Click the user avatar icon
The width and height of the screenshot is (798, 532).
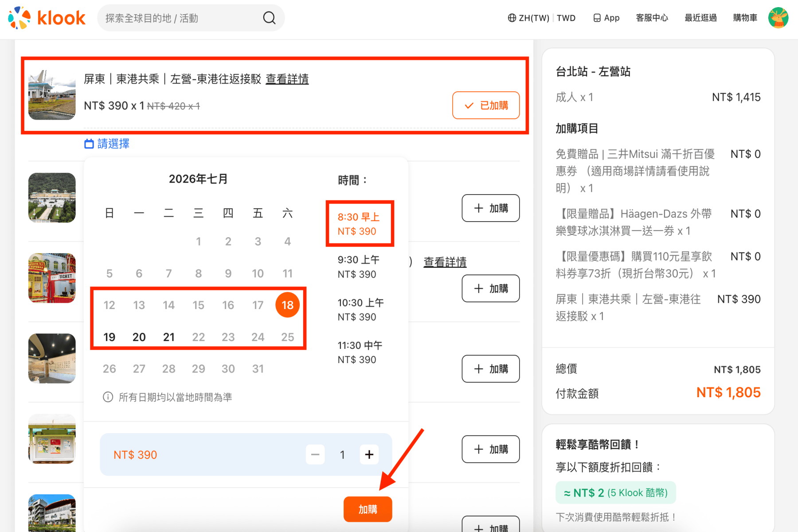778,18
